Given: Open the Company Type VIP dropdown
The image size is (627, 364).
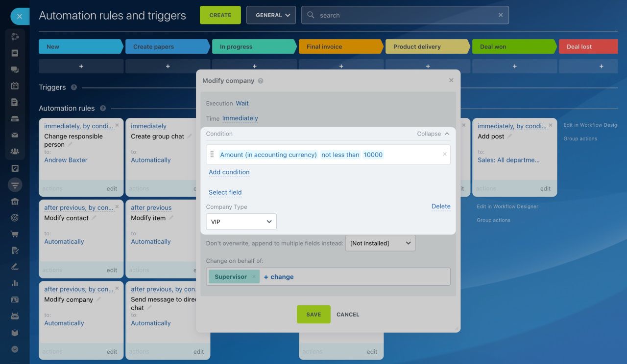Looking at the screenshot, I should pos(241,222).
